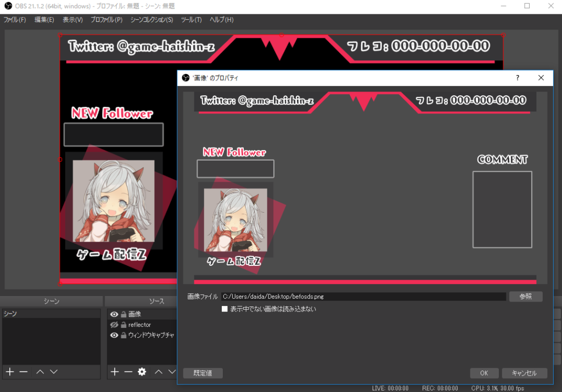562x392 pixels.
Task: Close the 画像 properties dialog
Action: (541, 78)
